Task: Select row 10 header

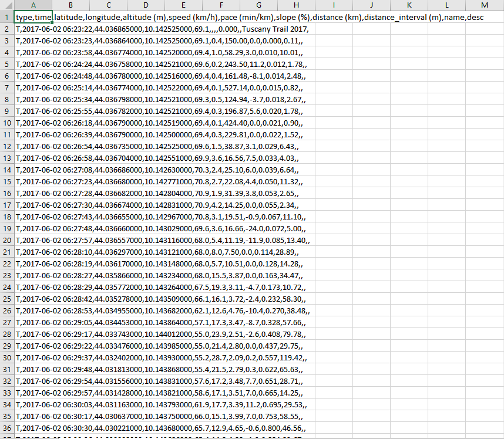Action: click(x=6, y=123)
